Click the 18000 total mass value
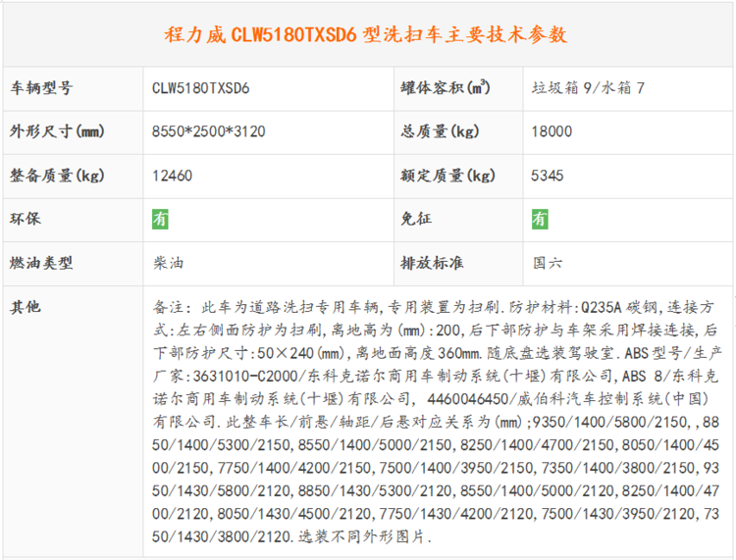This screenshot has height=560, width=736. 552,131
